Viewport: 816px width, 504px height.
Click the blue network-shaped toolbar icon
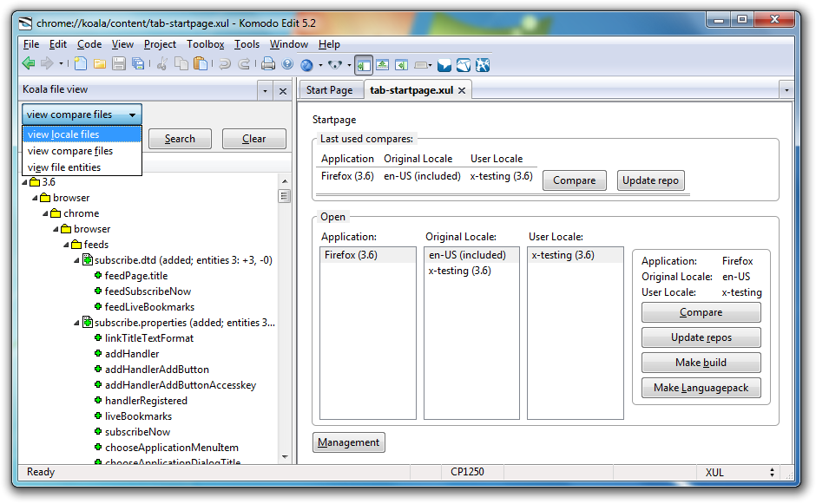[x=483, y=65]
